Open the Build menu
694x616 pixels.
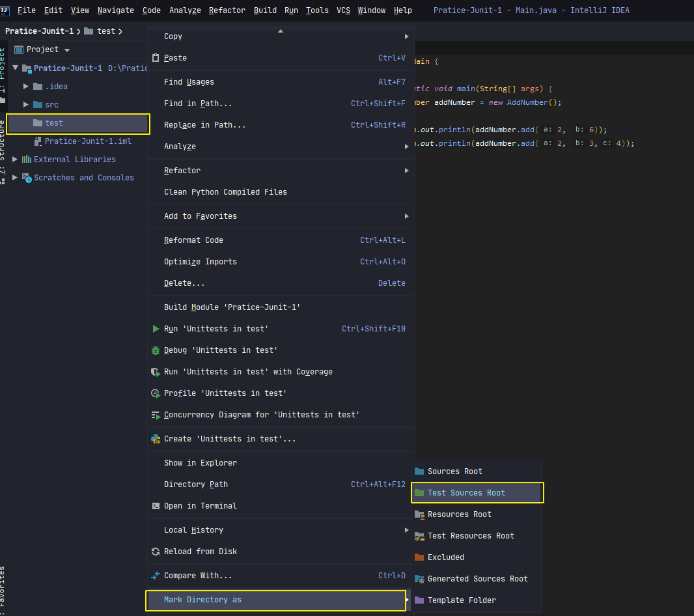[x=265, y=10]
